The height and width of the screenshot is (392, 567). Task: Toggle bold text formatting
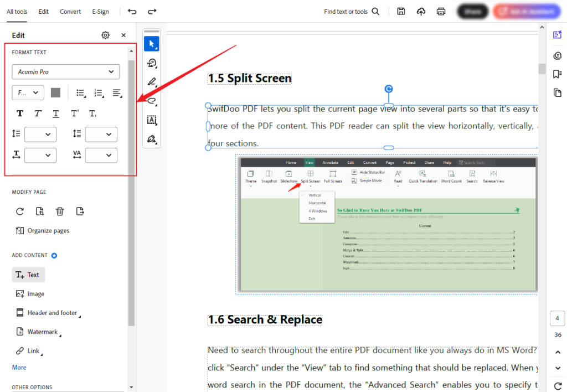[19, 113]
